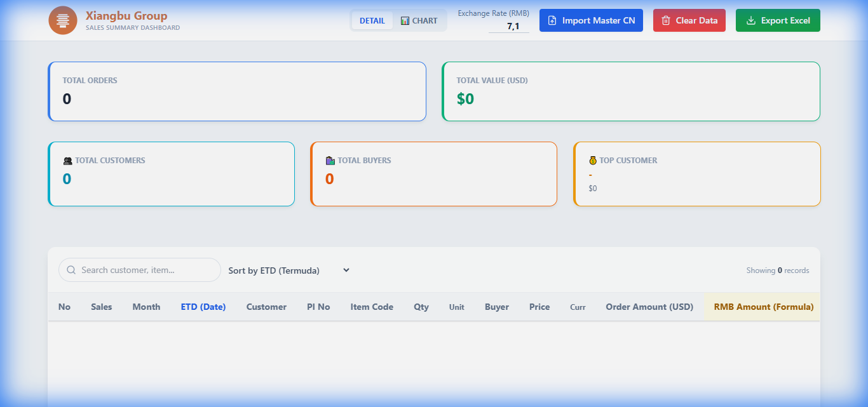Click the RMB Amount (Formula) column header
This screenshot has width=868, height=407.
click(x=763, y=307)
